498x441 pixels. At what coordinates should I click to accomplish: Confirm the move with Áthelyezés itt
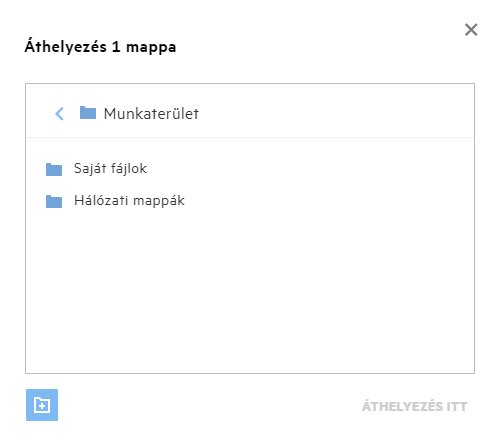tap(415, 406)
